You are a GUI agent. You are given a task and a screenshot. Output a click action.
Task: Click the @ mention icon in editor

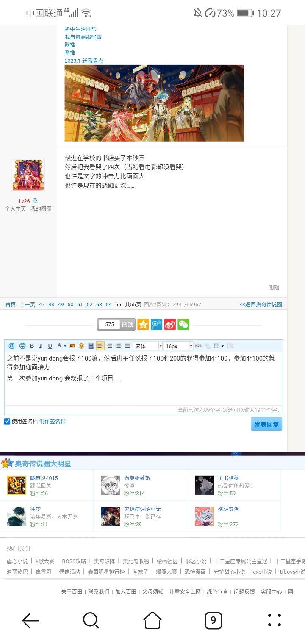click(11, 346)
